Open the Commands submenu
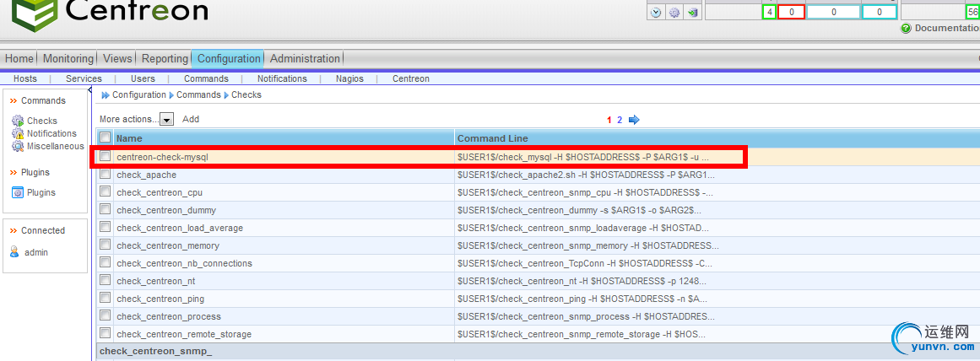Screen dimensions: 980x361 206,78
